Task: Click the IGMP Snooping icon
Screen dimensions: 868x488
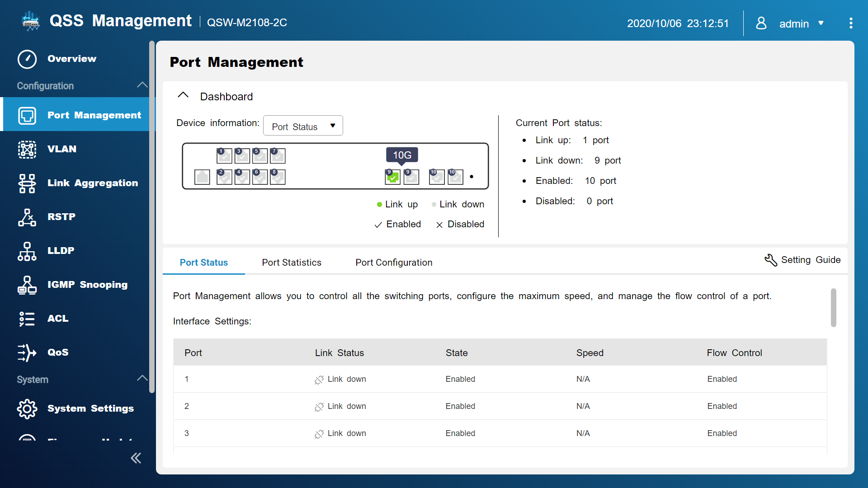Action: [27, 285]
